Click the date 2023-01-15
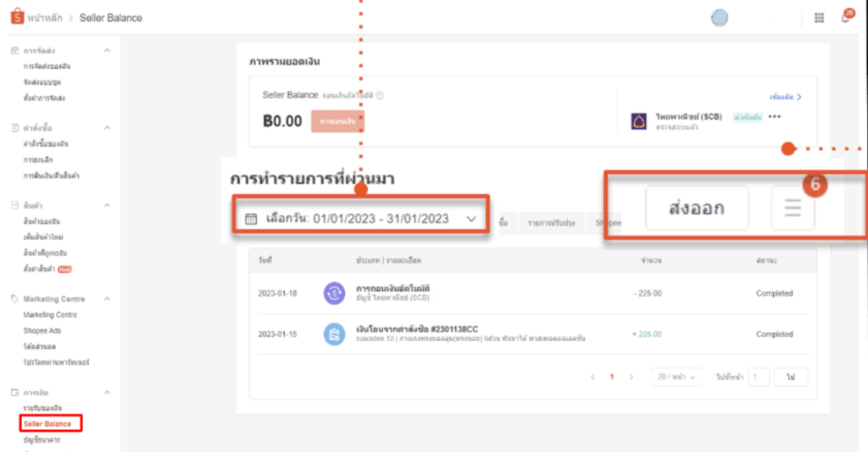This screenshot has height=452, width=868. (277, 335)
